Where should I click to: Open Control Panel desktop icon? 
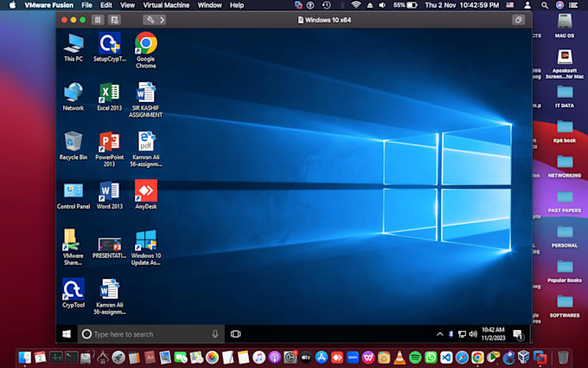coord(73,196)
